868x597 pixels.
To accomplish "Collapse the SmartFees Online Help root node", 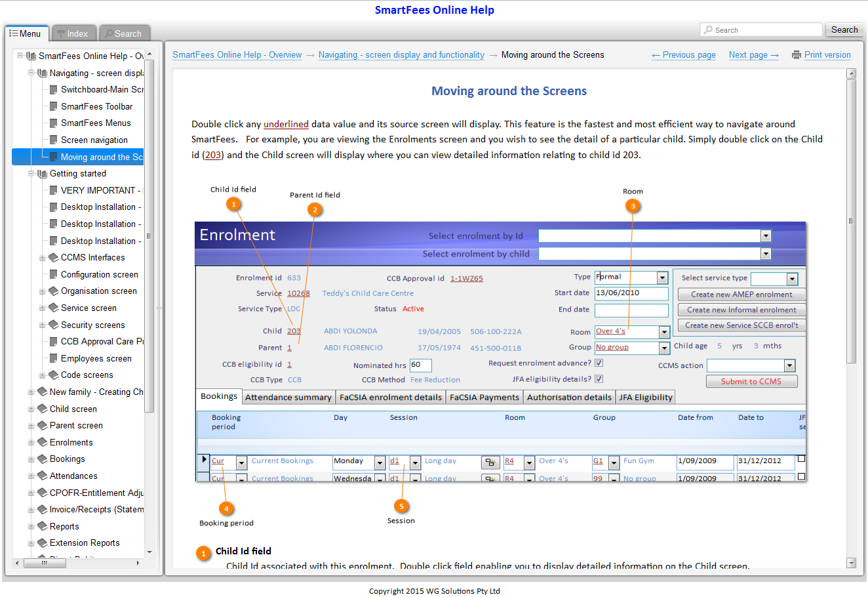I will click(x=20, y=56).
